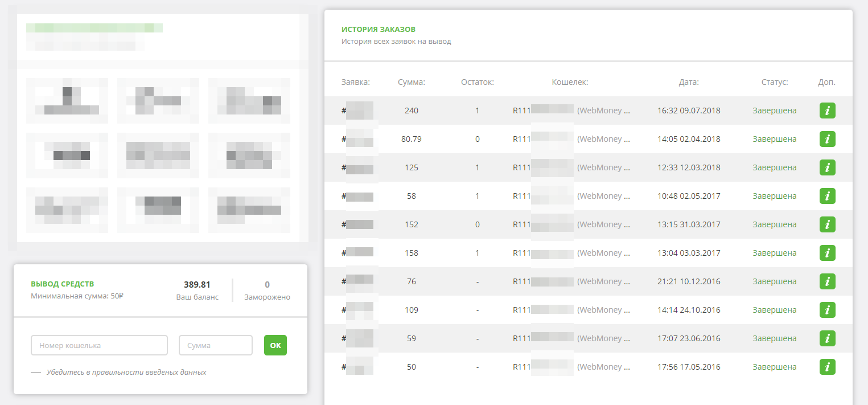Open info icon for 02.05.2017 order

coord(827,196)
